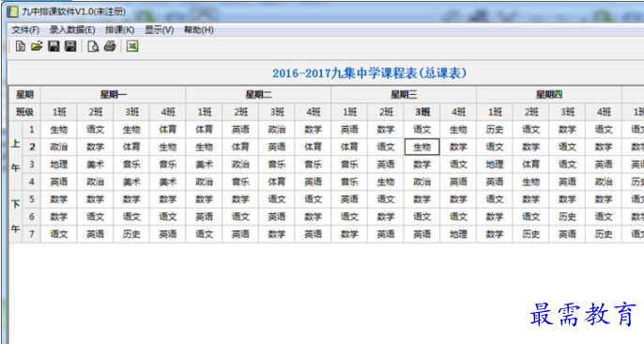The height and width of the screenshot is (344, 644).
Task: Click the app icon in the title bar
Action: [x=13, y=11]
